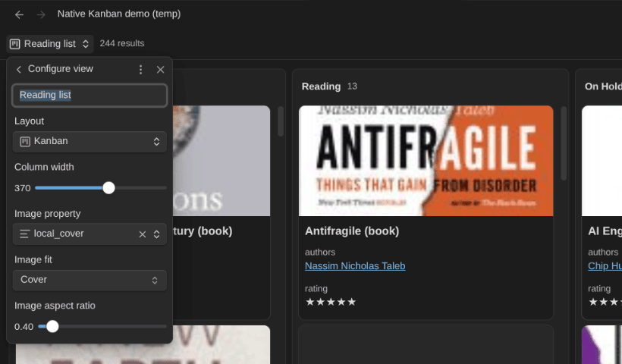The width and height of the screenshot is (622, 364).
Task: Open the three-dot menu in Configure view
Action: point(140,70)
